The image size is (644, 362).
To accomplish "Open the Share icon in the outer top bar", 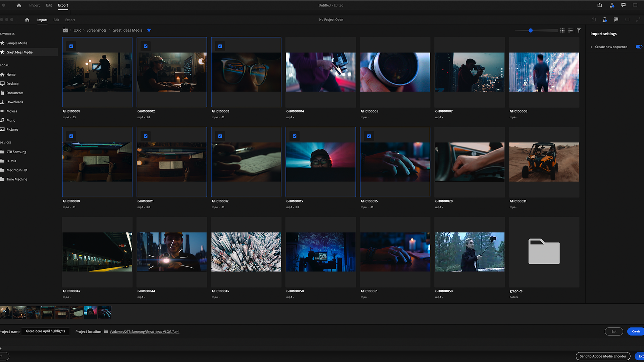I will 600,5.
